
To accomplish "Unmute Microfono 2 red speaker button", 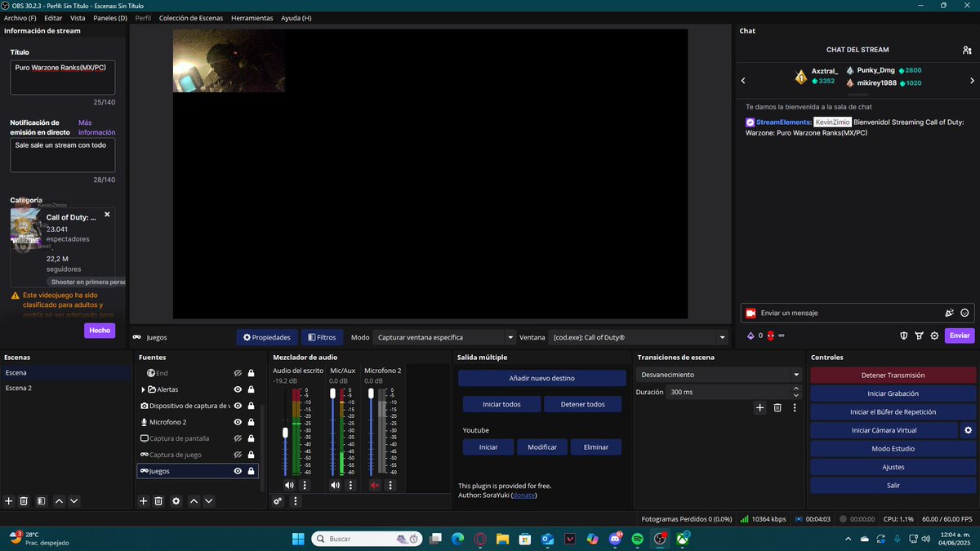I will pos(375,485).
